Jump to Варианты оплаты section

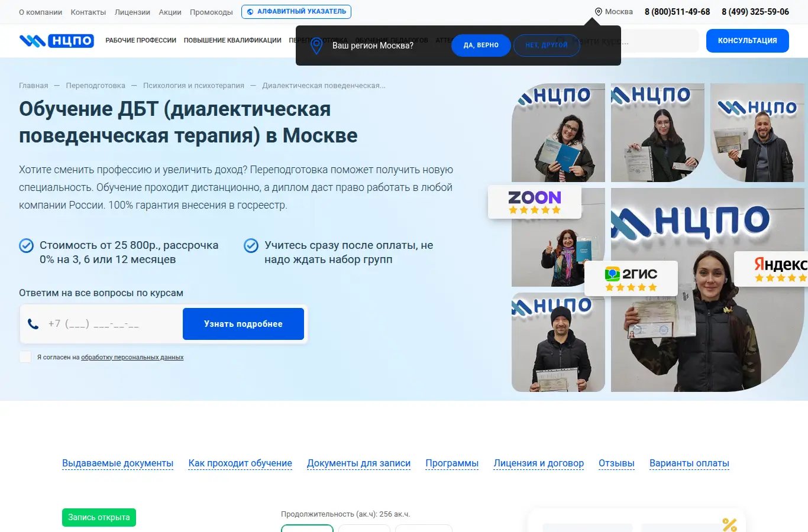pyautogui.click(x=689, y=463)
